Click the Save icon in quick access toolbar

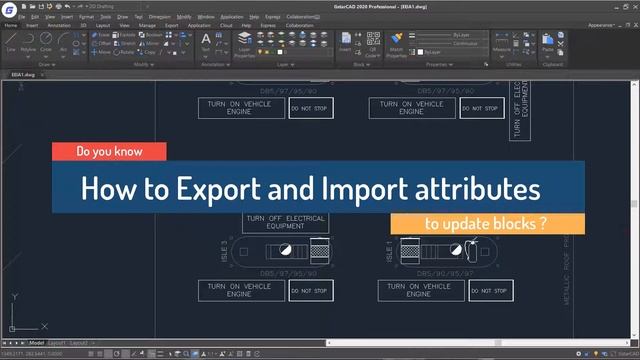[x=41, y=7]
